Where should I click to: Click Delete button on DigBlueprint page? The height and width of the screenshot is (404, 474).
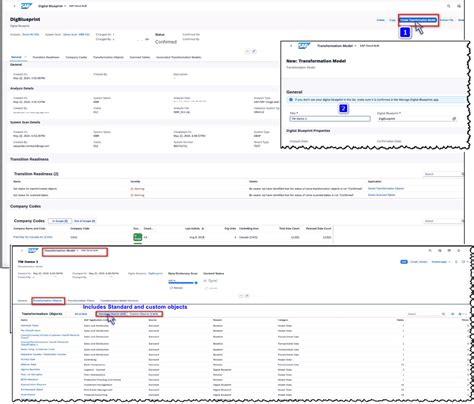point(380,20)
